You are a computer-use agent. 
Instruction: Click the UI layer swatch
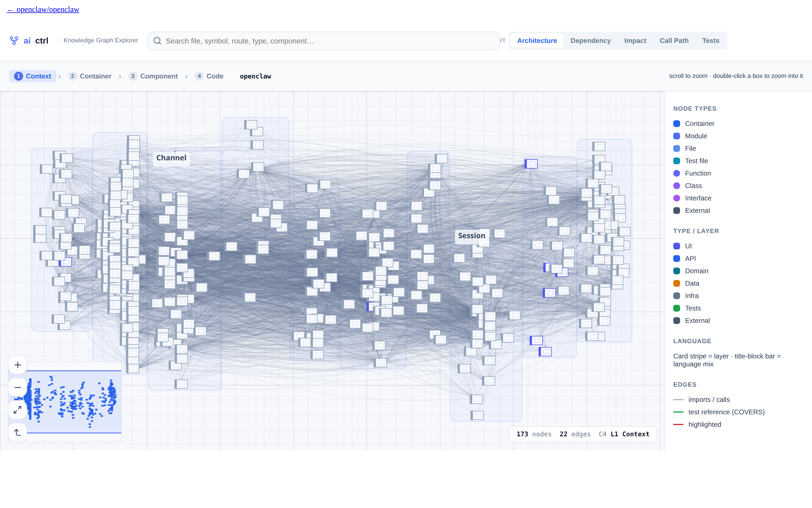(x=676, y=246)
